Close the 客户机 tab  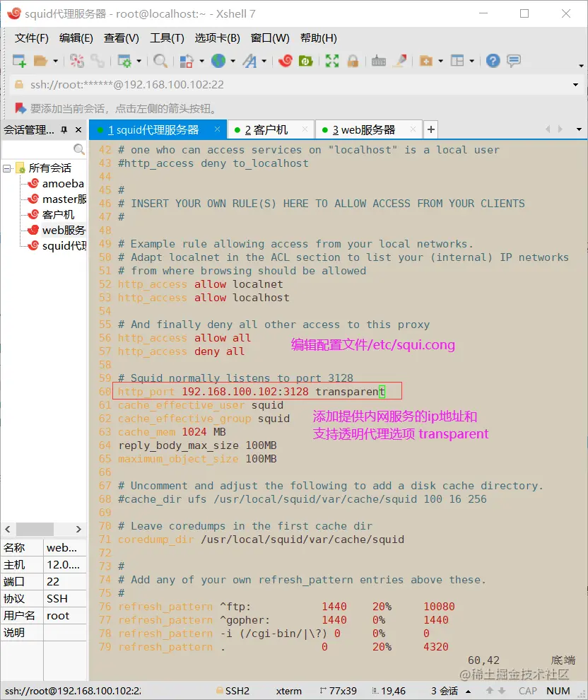305,129
